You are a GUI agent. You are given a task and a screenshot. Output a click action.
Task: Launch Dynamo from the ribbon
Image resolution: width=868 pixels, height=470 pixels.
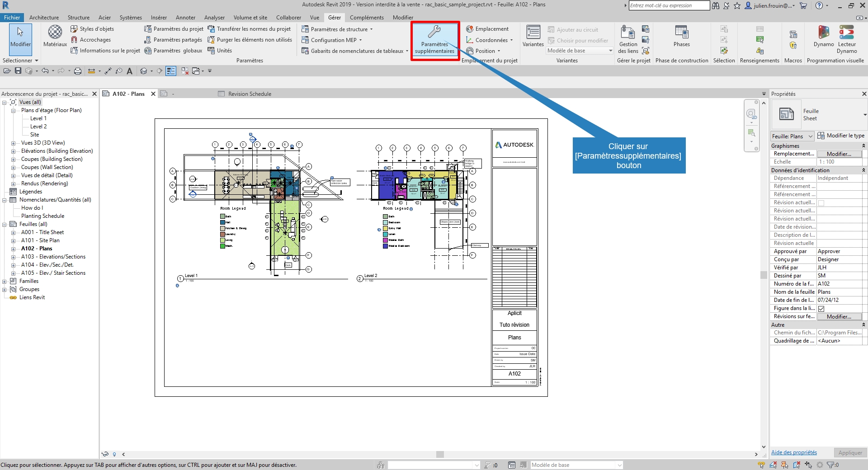[823, 36]
